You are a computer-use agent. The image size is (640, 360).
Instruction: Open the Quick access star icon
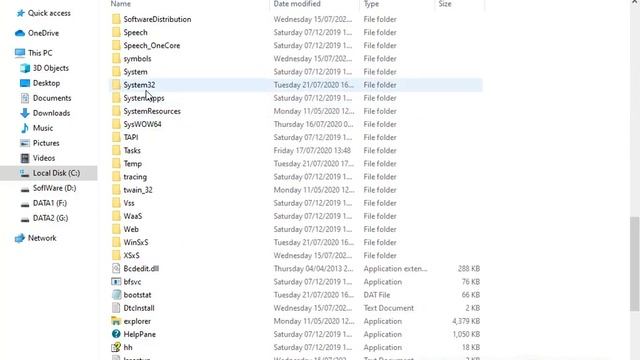click(x=20, y=13)
